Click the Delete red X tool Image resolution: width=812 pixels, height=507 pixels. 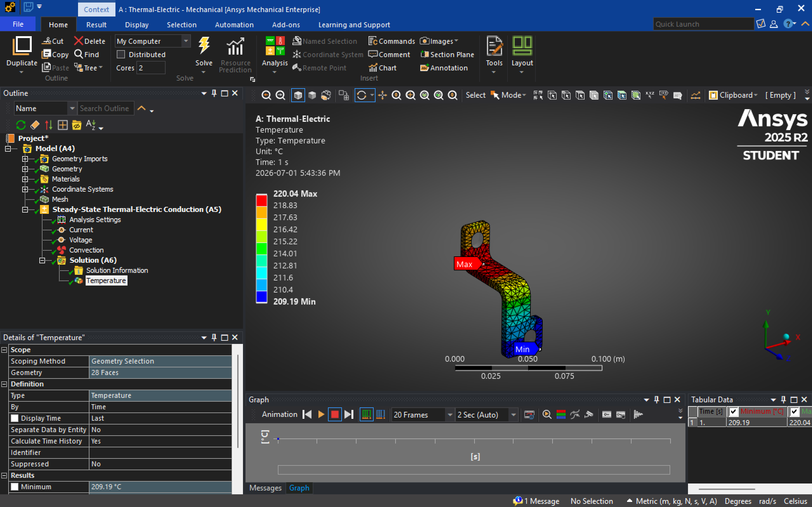(89, 41)
